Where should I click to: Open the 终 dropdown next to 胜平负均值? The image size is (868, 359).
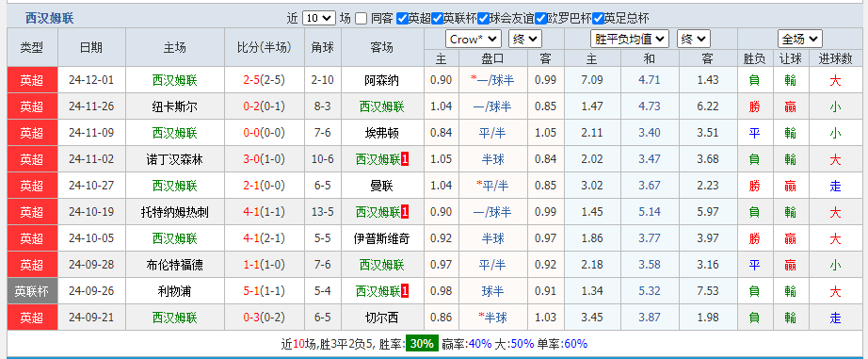694,40
